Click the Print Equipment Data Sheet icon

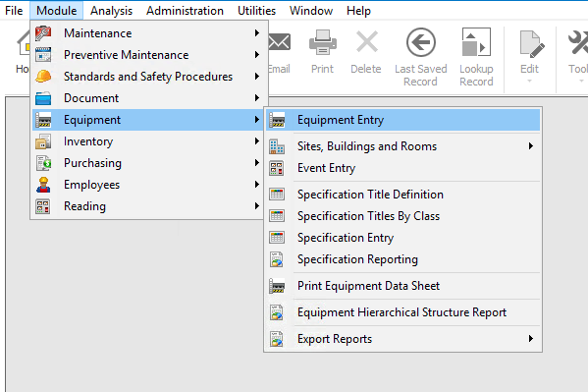[277, 286]
